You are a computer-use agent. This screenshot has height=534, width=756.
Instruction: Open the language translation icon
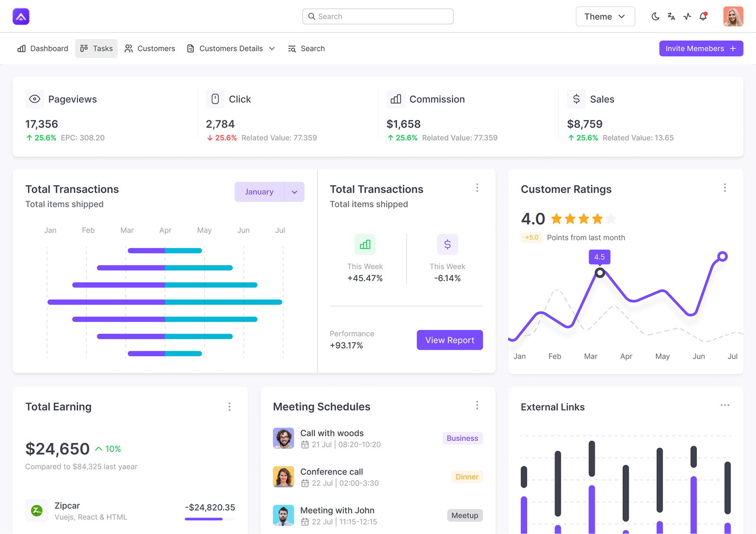click(x=671, y=17)
